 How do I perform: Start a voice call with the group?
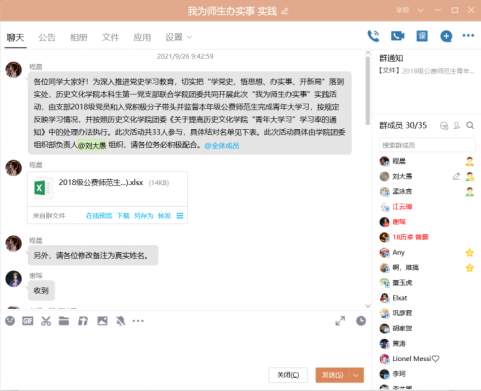click(x=373, y=36)
